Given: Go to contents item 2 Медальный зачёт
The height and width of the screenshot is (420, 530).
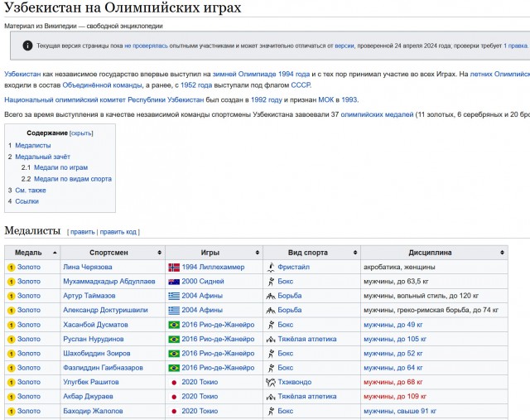Looking at the screenshot, I should (42, 157).
